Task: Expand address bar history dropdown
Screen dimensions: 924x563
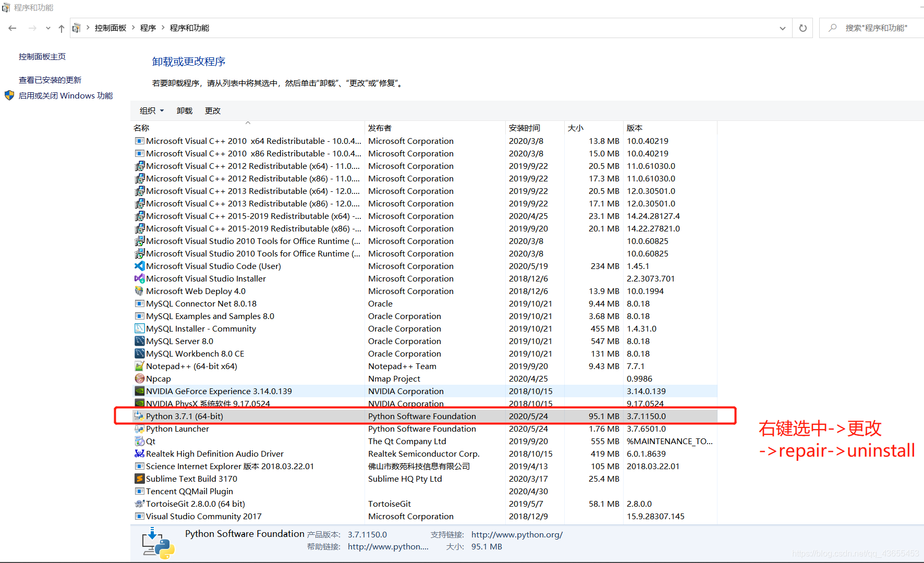Action: [782, 28]
